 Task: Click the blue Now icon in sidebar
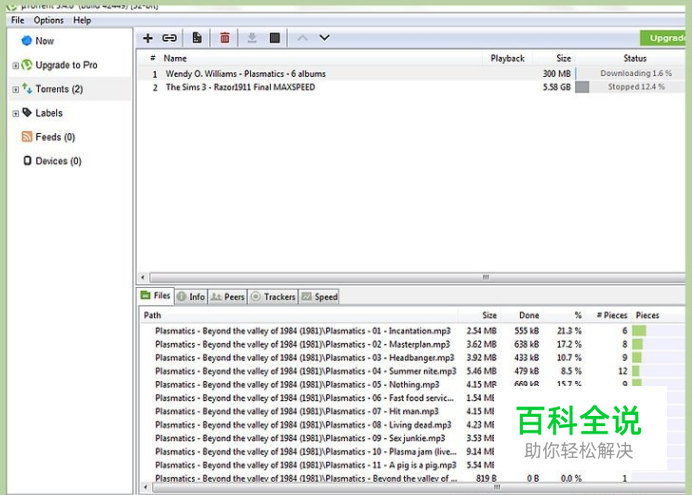tap(26, 41)
